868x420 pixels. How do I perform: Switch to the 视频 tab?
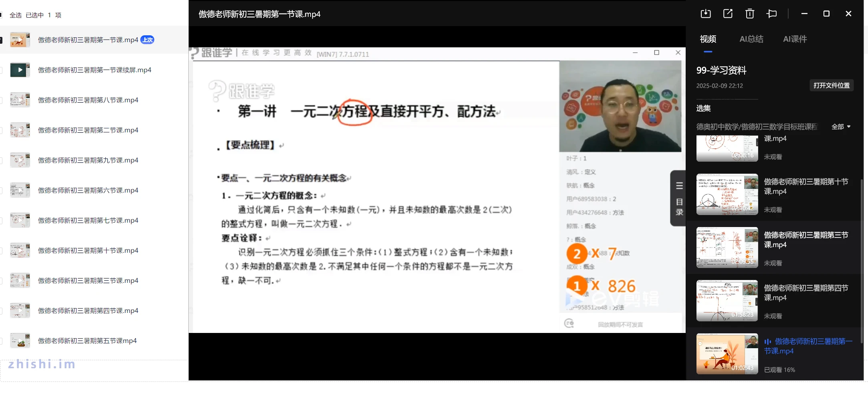pyautogui.click(x=708, y=39)
